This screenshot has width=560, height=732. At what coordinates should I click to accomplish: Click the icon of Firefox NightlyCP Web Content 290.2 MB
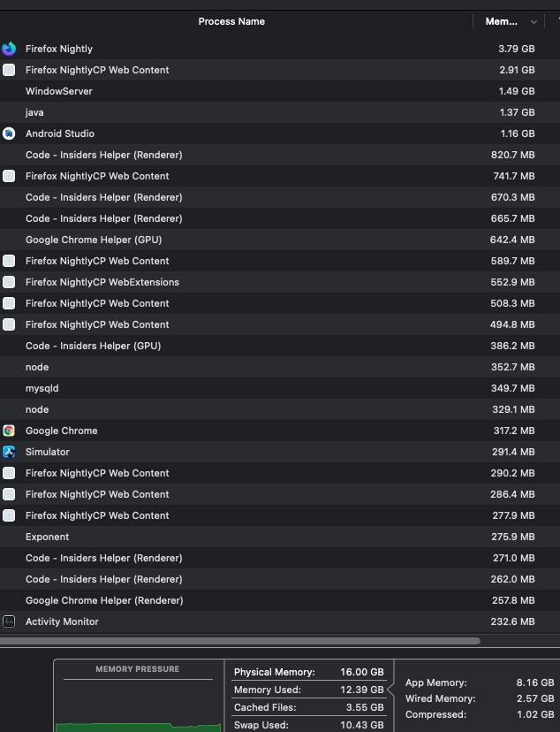pos(9,473)
